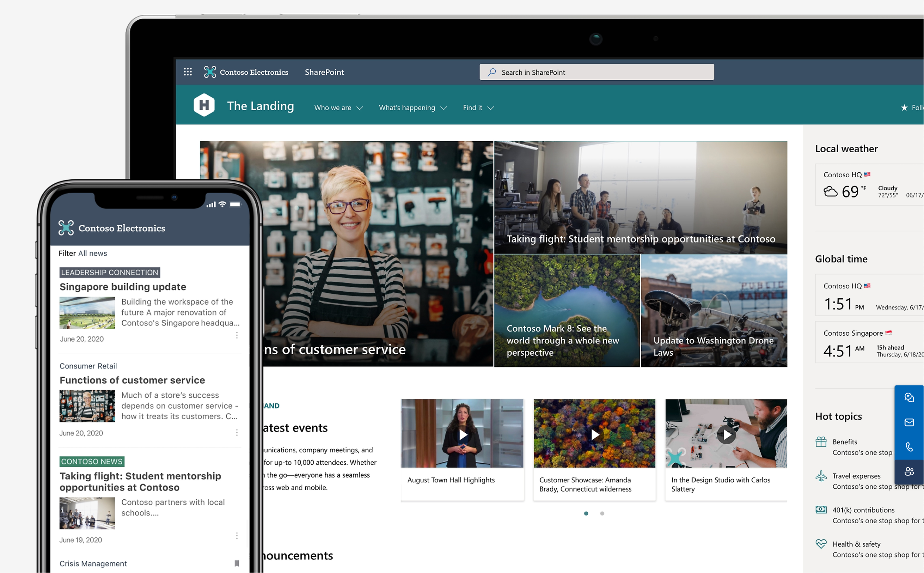
Task: Open the people icon in side panel
Action: coord(909,471)
